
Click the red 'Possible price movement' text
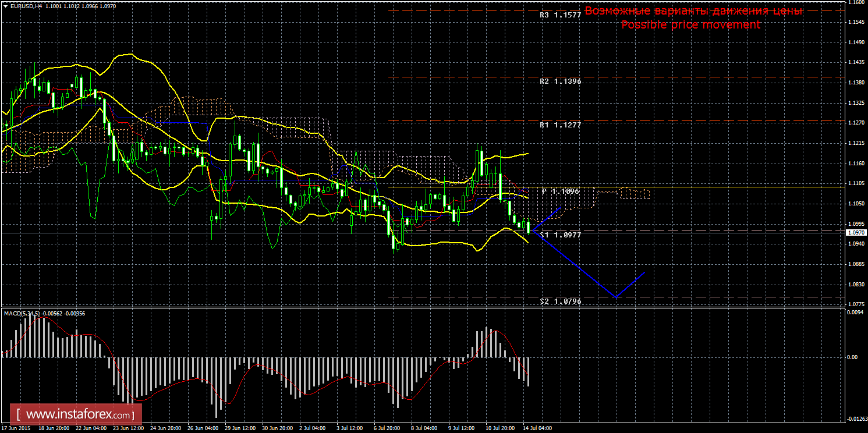tap(690, 24)
